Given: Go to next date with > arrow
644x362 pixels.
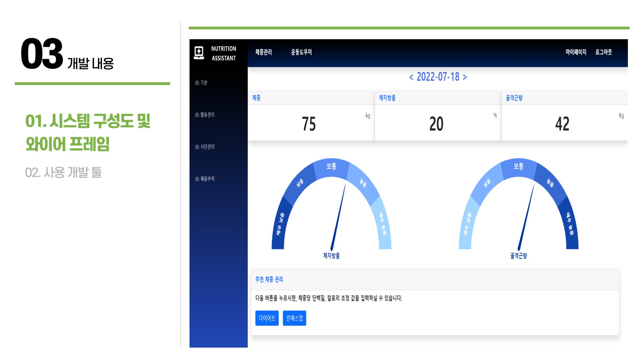Looking at the screenshot, I should pyautogui.click(x=465, y=77).
